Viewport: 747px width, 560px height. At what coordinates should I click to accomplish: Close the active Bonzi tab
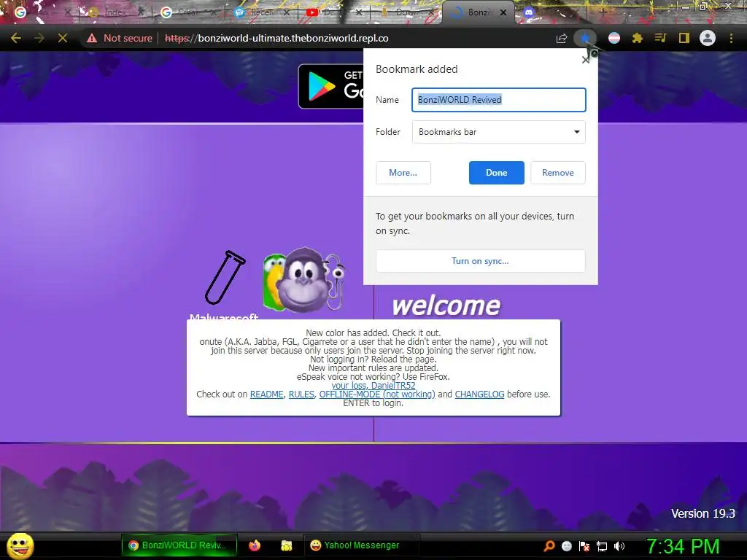[x=503, y=12]
